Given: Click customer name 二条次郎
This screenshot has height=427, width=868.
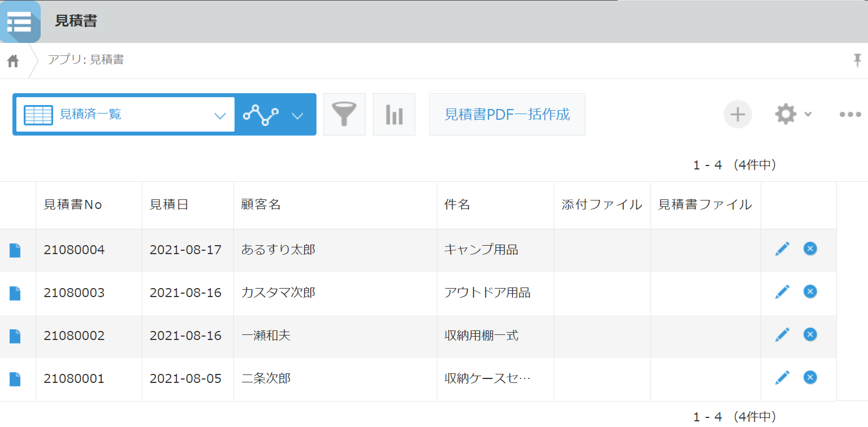Looking at the screenshot, I should 266,378.
